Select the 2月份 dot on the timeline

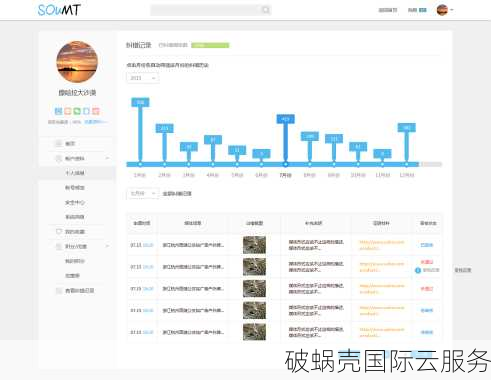[164, 164]
